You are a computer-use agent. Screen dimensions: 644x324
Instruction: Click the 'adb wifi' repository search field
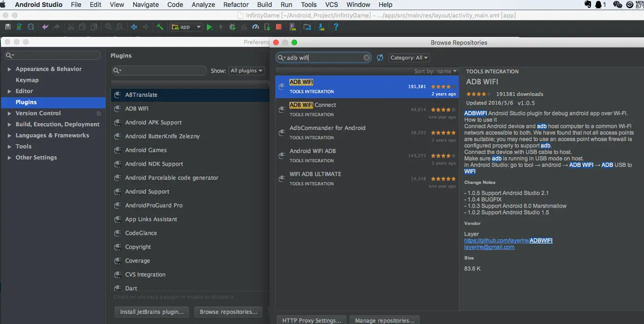tap(323, 58)
